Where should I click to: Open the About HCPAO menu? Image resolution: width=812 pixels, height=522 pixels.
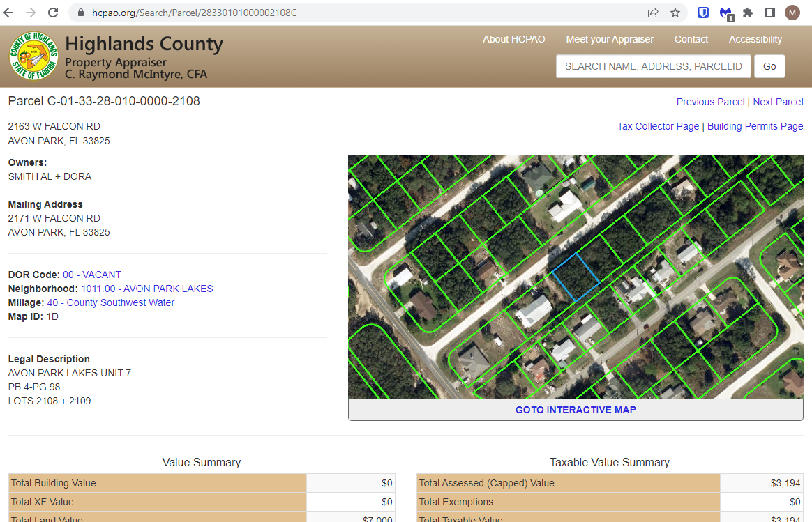coord(513,39)
